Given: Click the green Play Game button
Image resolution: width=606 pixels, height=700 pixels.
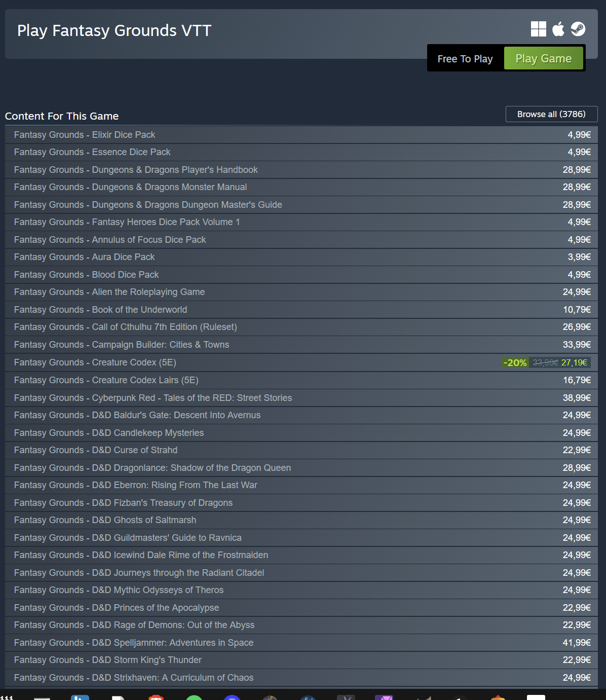Looking at the screenshot, I should tap(544, 58).
